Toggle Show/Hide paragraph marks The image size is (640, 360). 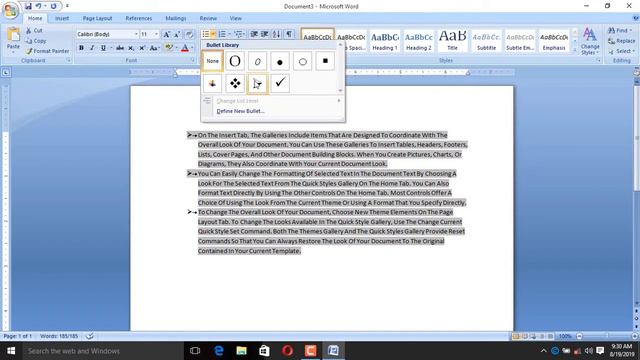289,34
